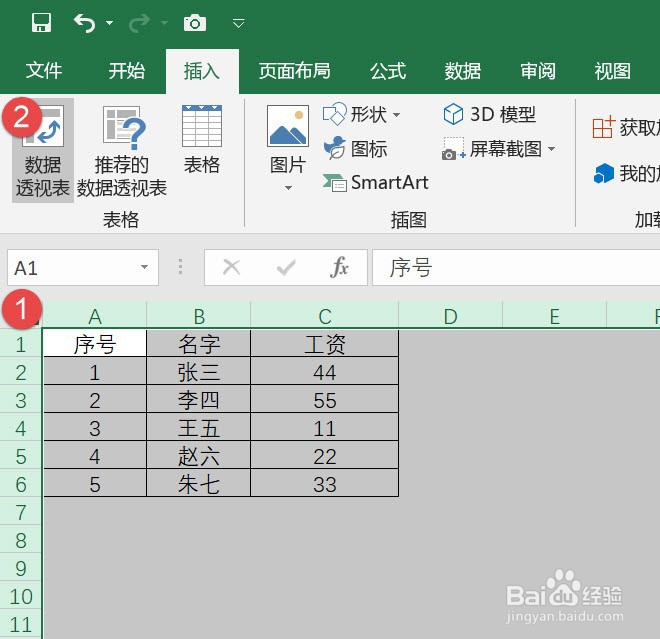Image resolution: width=660 pixels, height=639 pixels.
Task: Insert a 3D 模型
Action: pyautogui.click(x=490, y=114)
